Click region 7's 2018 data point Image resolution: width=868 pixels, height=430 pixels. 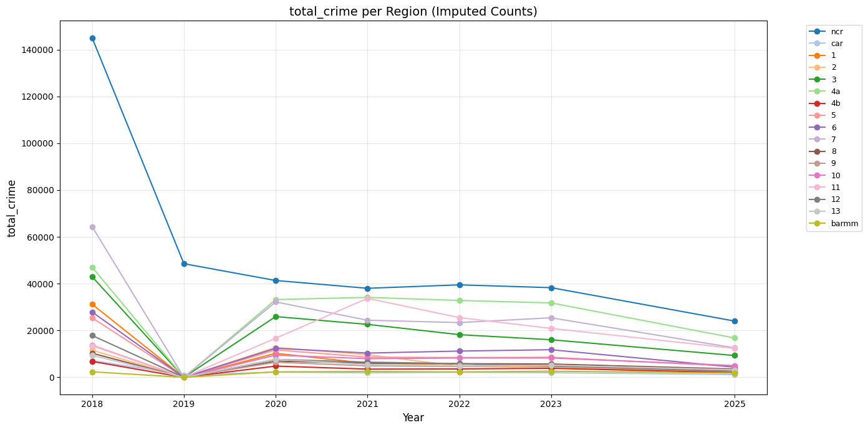[x=92, y=227]
